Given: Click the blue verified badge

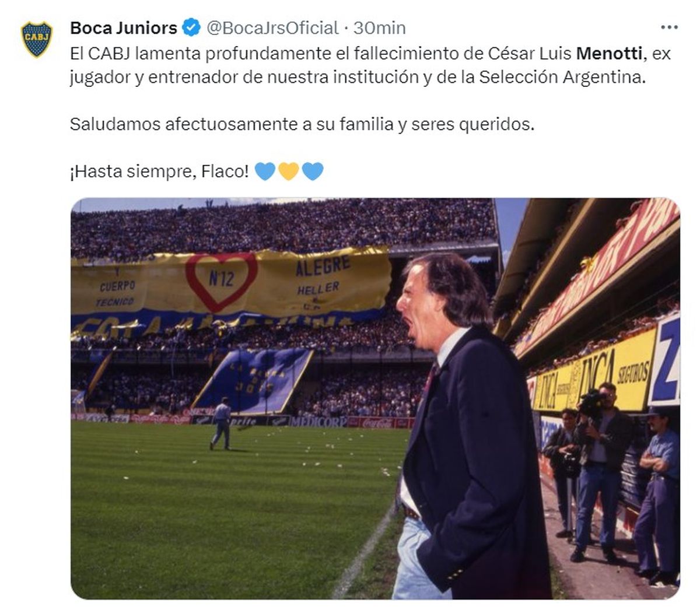Looking at the screenshot, I should tap(192, 27).
